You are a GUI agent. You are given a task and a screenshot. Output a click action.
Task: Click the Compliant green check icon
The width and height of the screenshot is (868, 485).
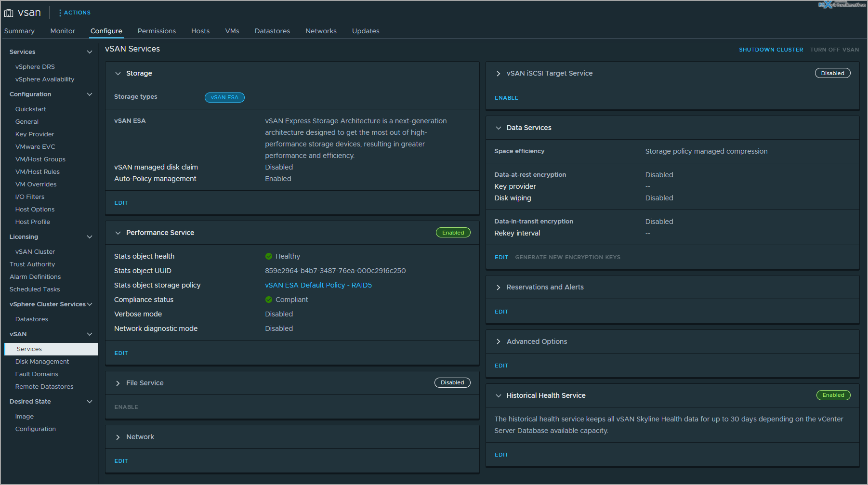click(x=269, y=300)
